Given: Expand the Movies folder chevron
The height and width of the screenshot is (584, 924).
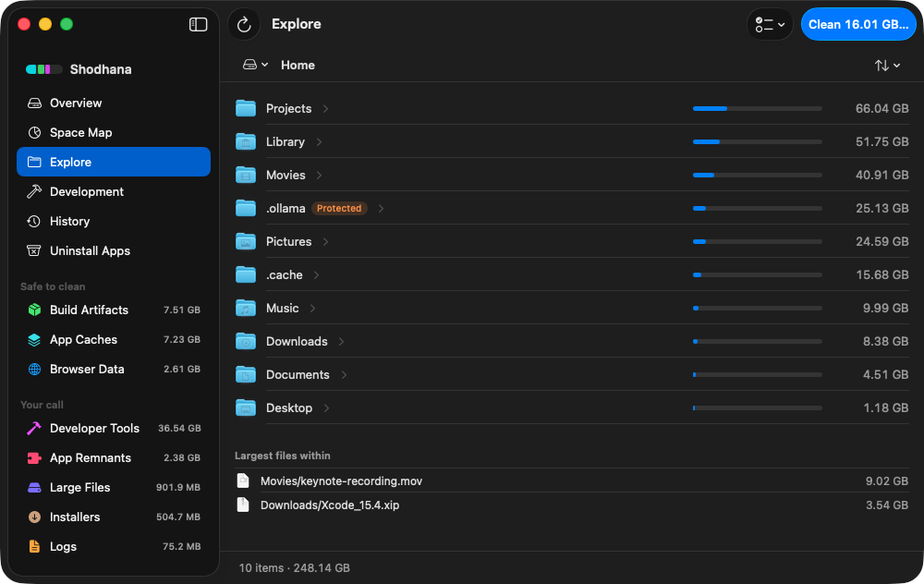Looking at the screenshot, I should click(319, 175).
